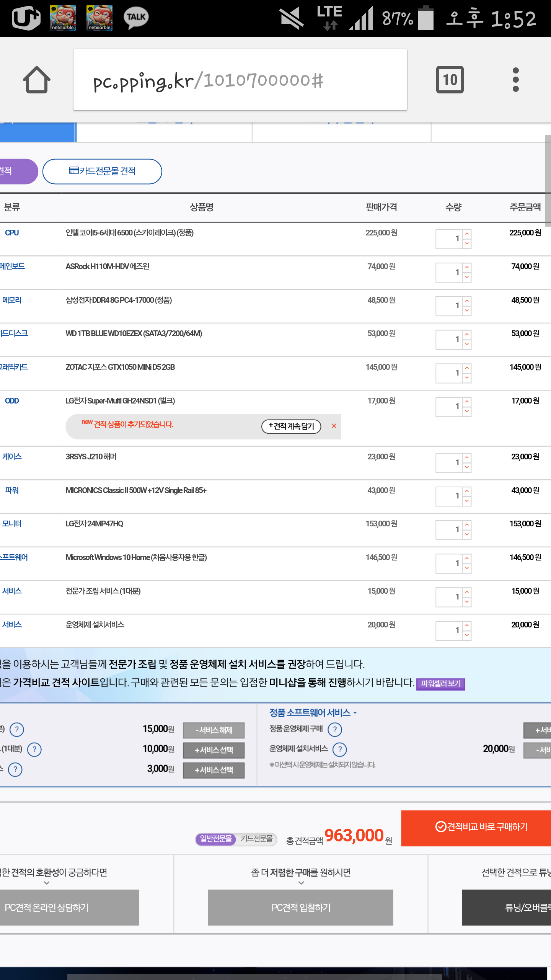
Task: Click help icon beside the 3,000원 service
Action: point(15,769)
